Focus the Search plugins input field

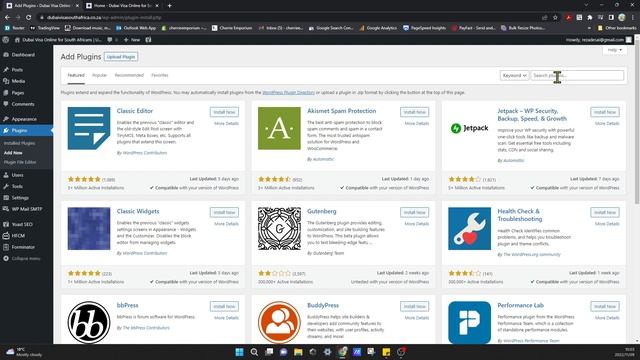pos(577,76)
